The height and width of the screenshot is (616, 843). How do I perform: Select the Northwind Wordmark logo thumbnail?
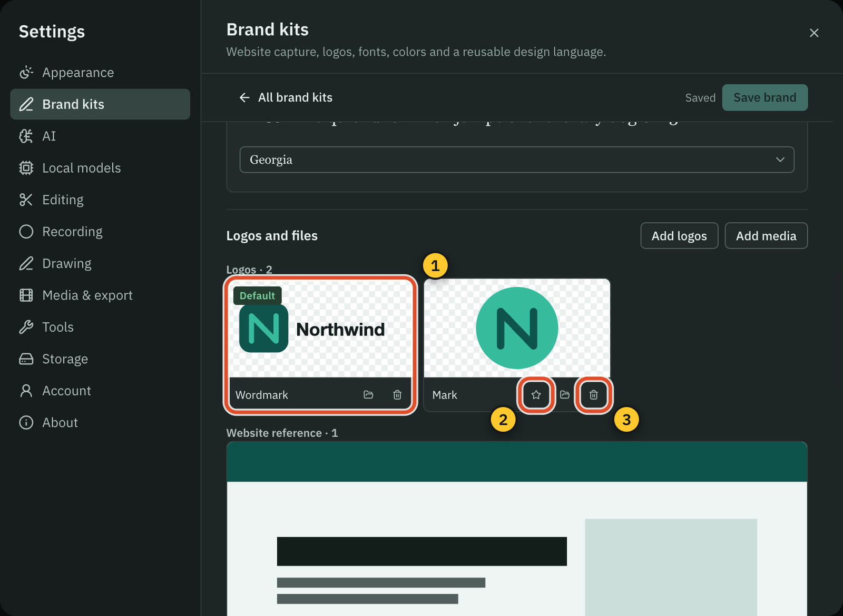[320, 329]
